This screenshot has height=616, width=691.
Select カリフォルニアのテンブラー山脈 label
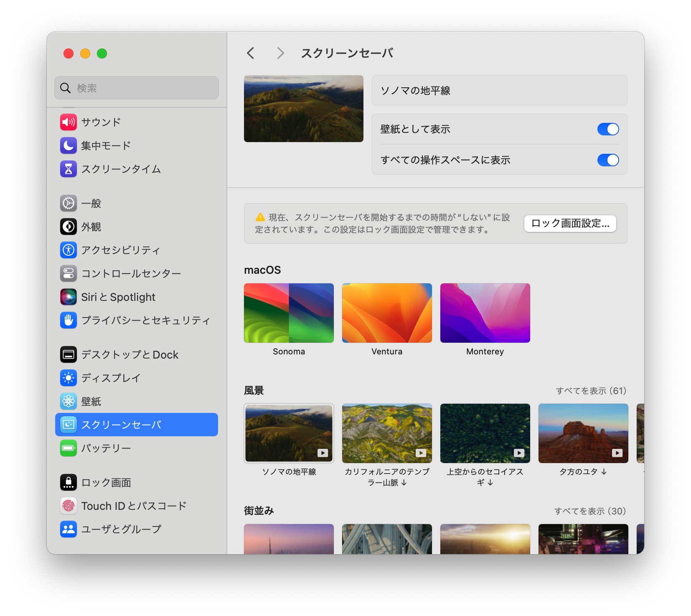[387, 477]
